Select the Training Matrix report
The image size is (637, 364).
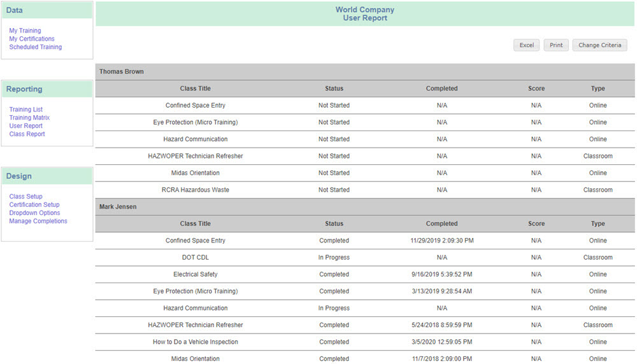point(30,118)
